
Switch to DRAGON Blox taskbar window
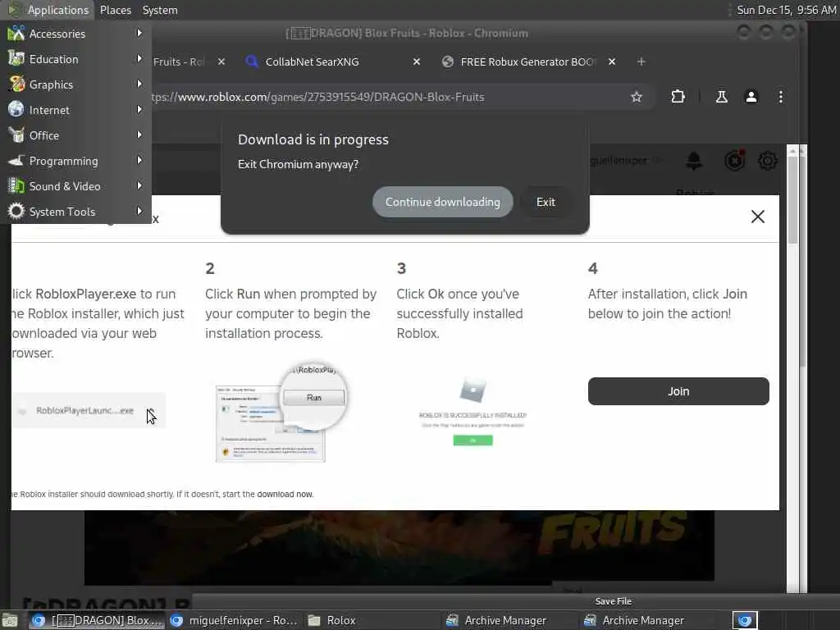[x=95, y=620]
